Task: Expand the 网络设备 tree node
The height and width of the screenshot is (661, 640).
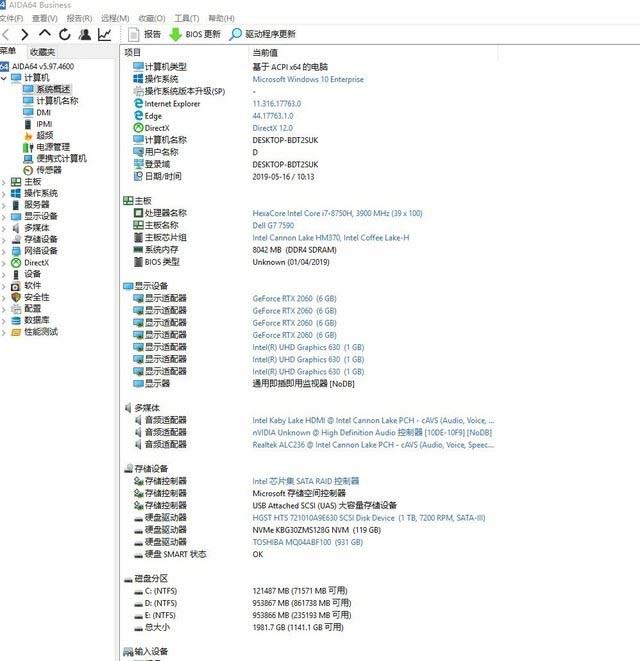Action: pyautogui.click(x=4, y=251)
